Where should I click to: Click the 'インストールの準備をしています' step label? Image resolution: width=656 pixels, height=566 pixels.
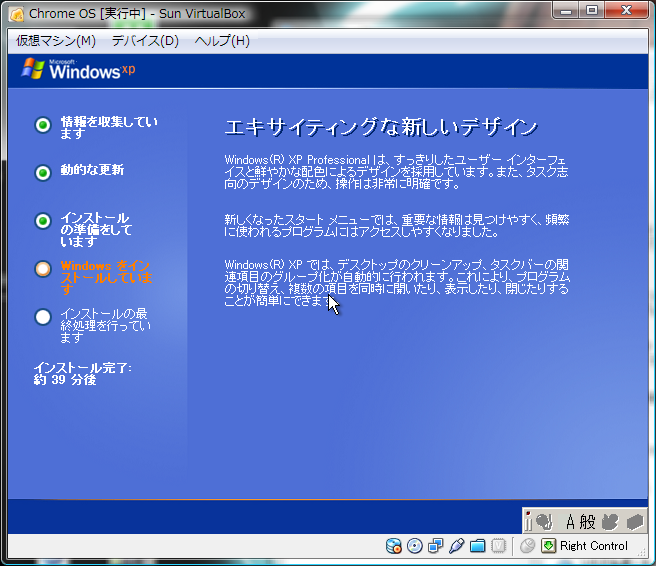coord(96,229)
